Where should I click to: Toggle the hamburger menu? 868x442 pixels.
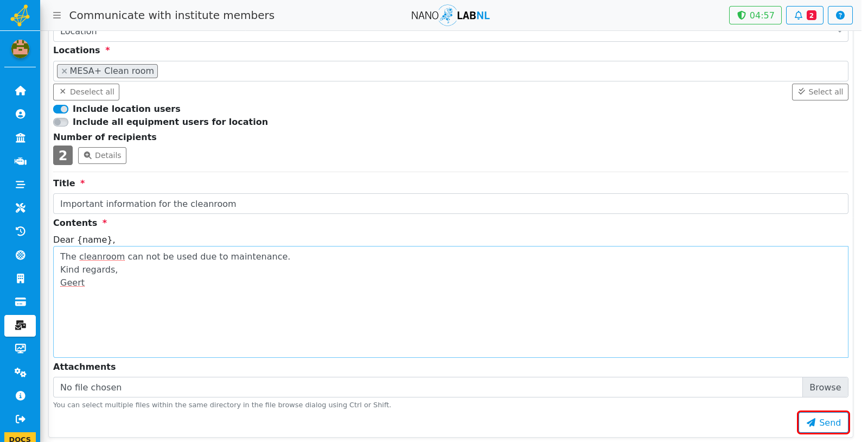(57, 15)
